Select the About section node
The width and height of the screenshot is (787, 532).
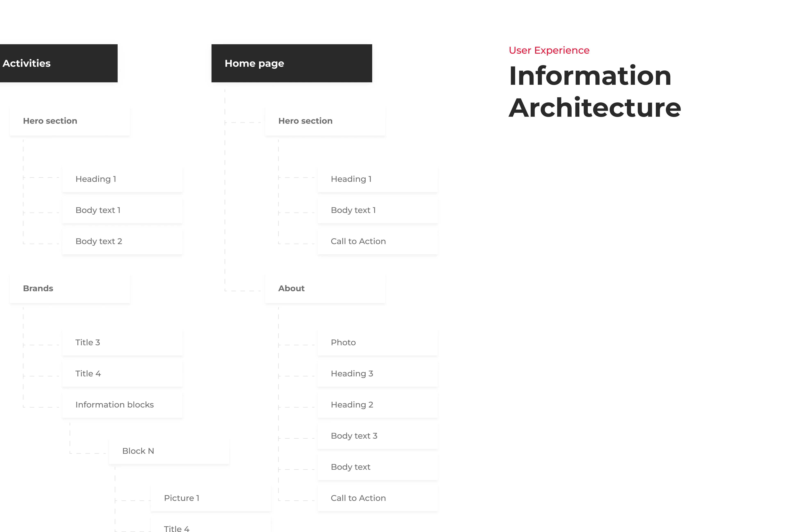[325, 288]
